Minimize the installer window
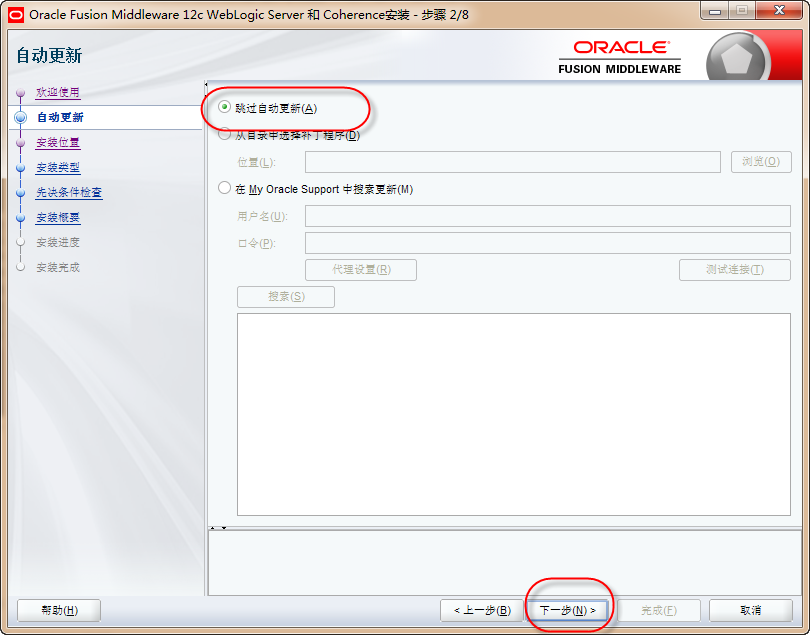Screen dimensions: 810x635 715,10
